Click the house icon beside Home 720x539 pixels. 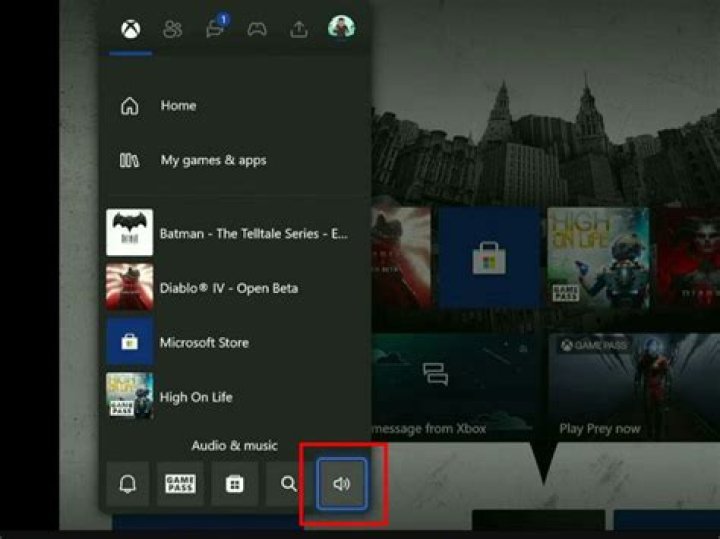pyautogui.click(x=129, y=106)
